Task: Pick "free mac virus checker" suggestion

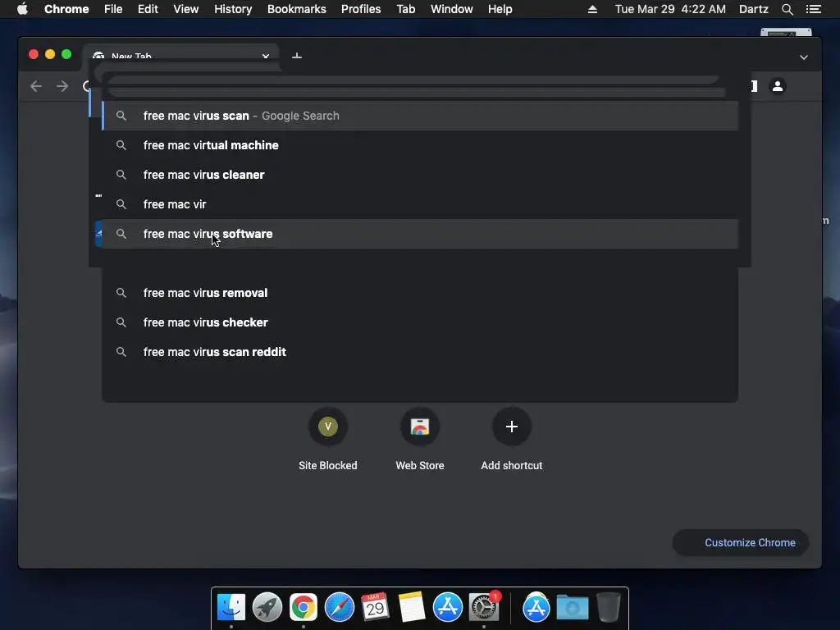Action: click(x=420, y=322)
